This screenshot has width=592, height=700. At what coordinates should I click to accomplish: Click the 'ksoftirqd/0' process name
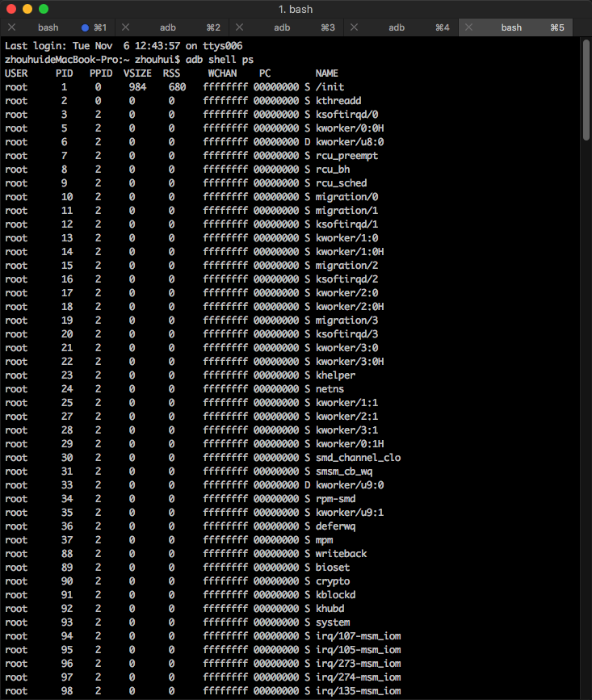point(347,115)
